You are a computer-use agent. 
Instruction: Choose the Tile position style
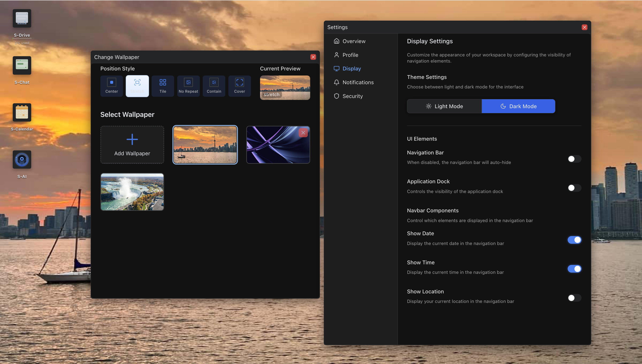(x=163, y=86)
